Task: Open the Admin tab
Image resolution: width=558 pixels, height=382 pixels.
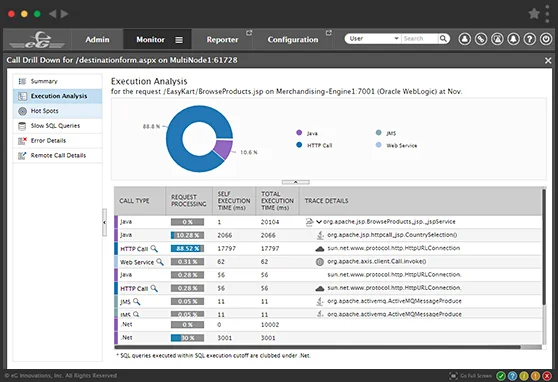Action: point(97,40)
